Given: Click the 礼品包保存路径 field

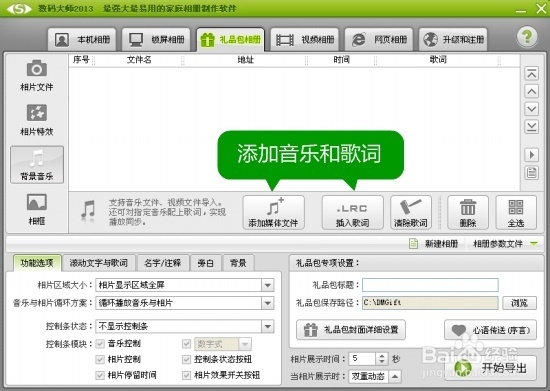Looking at the screenshot, I should 430,303.
